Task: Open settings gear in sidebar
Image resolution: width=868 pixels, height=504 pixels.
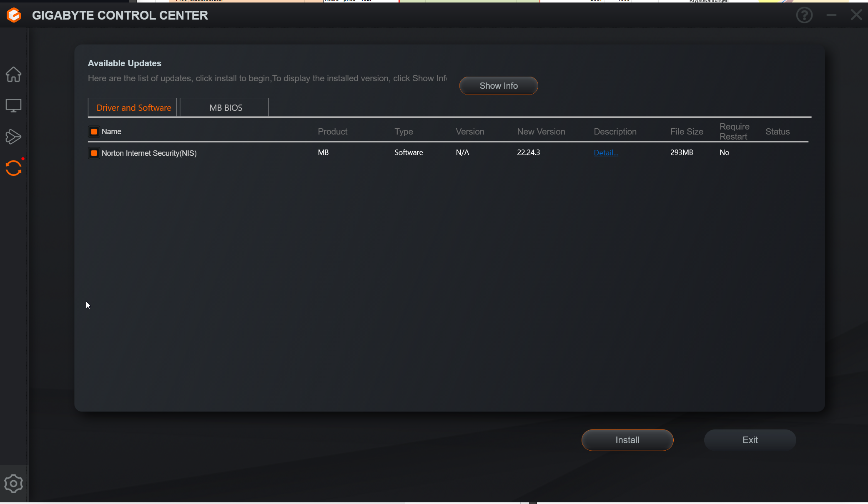Action: coord(13,484)
